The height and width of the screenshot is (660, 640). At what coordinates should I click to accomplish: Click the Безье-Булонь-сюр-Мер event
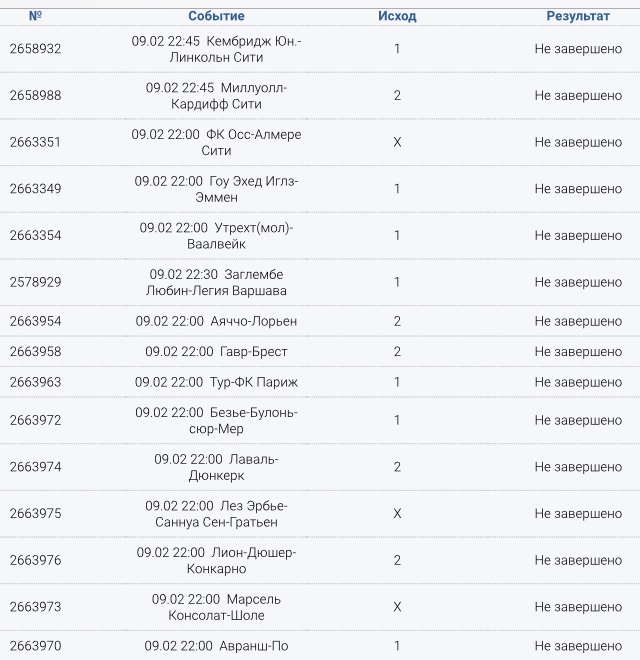(x=216, y=420)
